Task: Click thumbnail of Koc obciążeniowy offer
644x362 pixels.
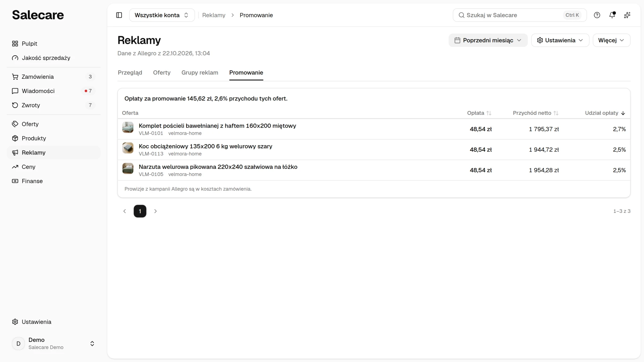Action: (x=128, y=148)
